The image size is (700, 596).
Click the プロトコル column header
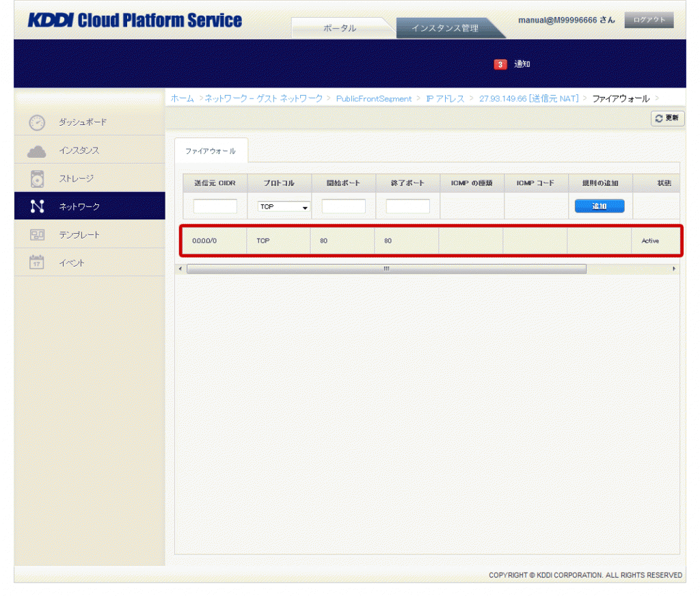coord(279,183)
